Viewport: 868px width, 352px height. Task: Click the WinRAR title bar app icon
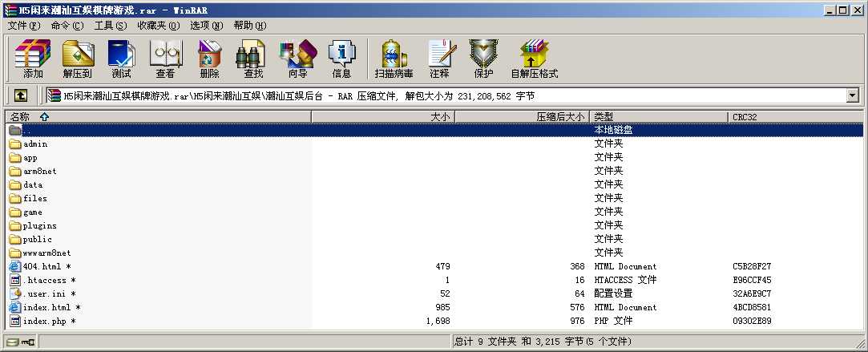tap(10, 10)
